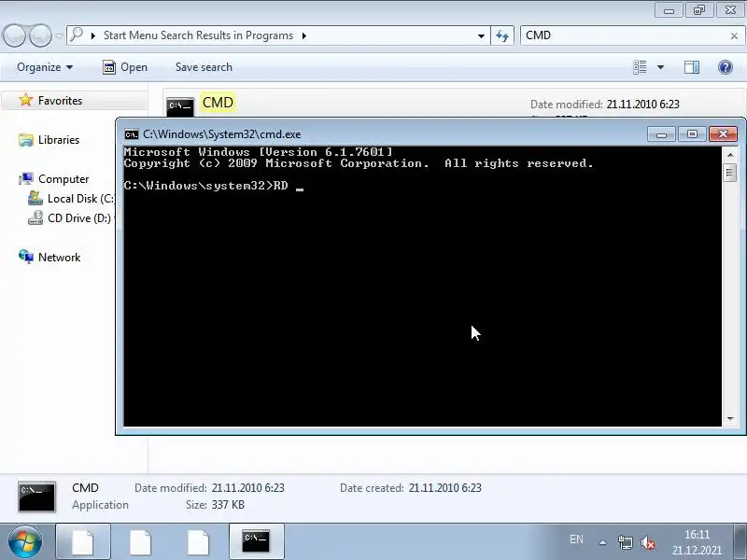Click Date modified value in details pane

(247, 488)
